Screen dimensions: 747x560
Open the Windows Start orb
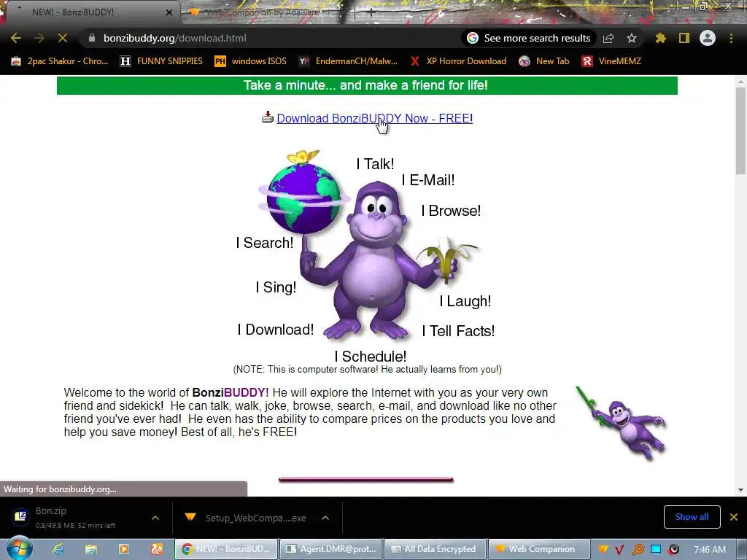(19, 548)
